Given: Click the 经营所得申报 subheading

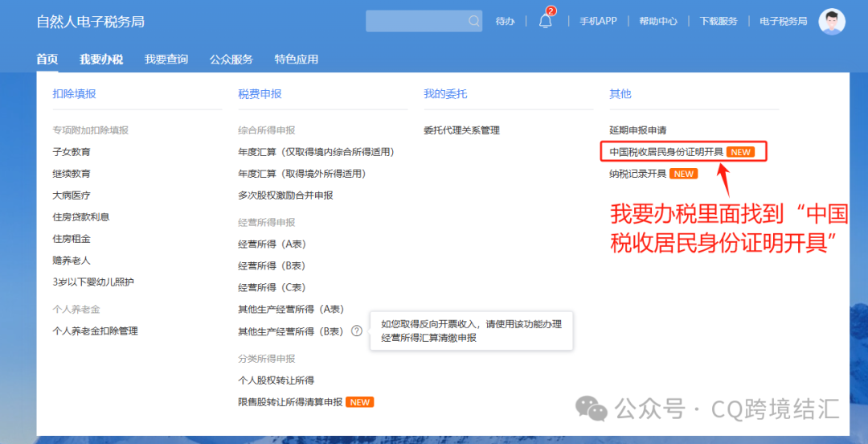Looking at the screenshot, I should pos(267,222).
